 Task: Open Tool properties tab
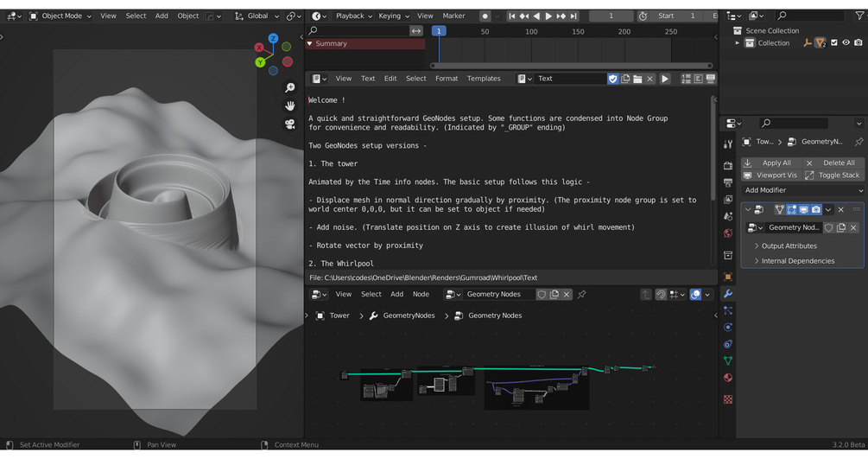click(728, 144)
